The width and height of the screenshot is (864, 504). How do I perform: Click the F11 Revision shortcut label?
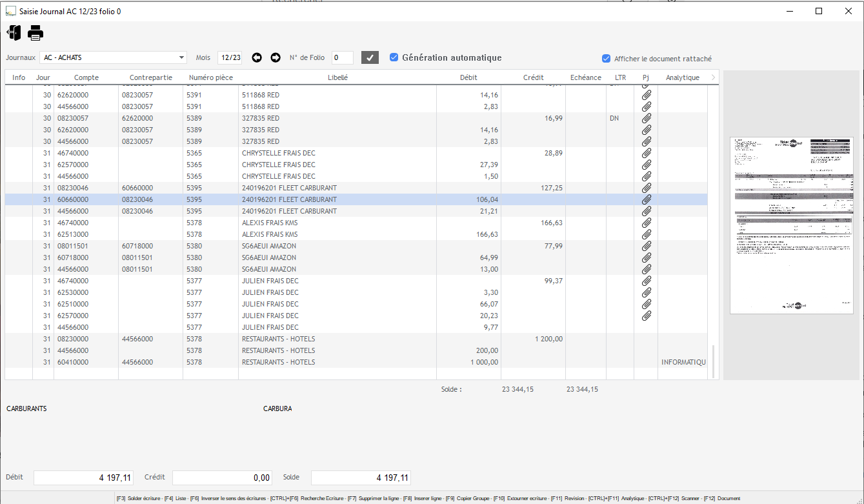pos(567,499)
